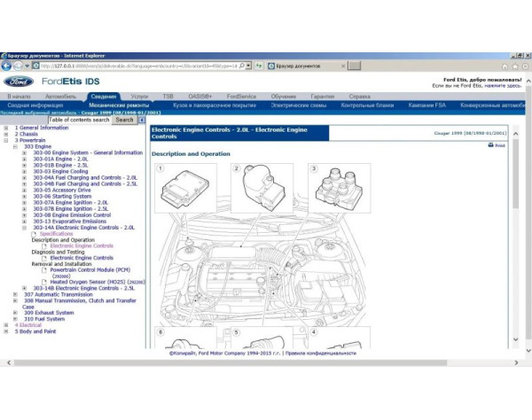Expand the 5 Body and Paint node
The image size is (532, 420).
pos(6,331)
